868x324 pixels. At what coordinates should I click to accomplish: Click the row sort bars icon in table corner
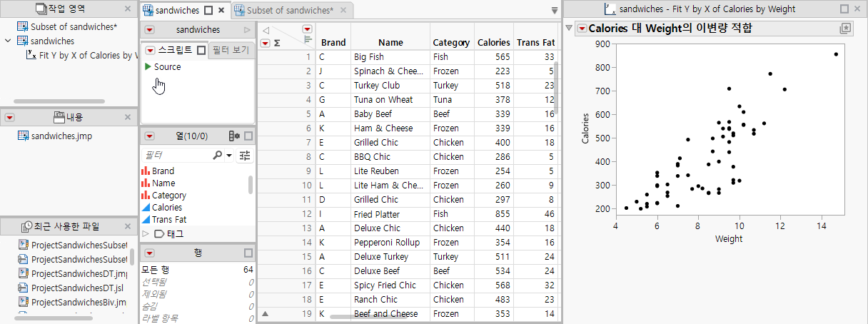pyautogui.click(x=308, y=40)
